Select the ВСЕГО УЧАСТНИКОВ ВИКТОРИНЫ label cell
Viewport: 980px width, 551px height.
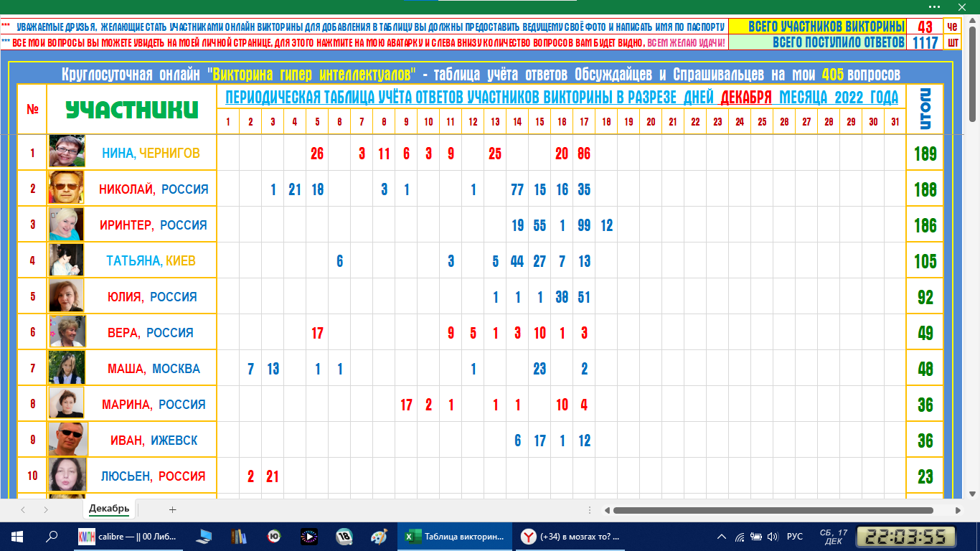point(818,27)
